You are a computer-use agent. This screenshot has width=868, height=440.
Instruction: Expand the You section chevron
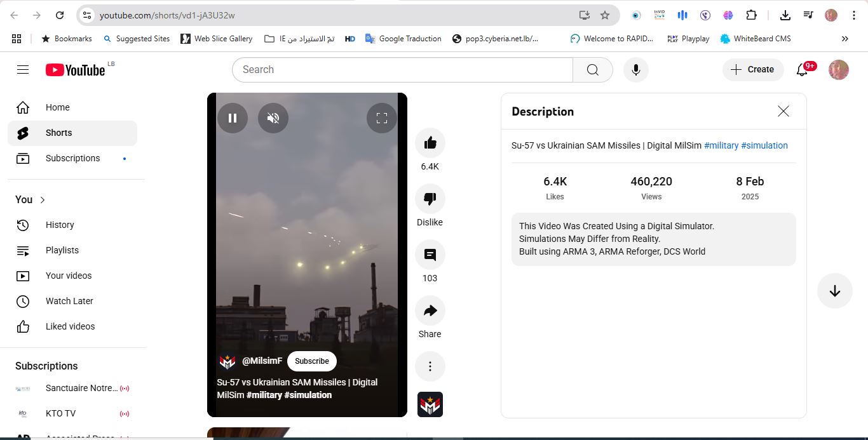point(43,200)
